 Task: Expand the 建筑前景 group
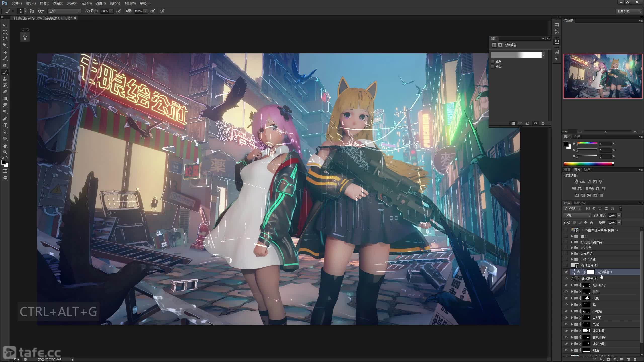pos(572,331)
